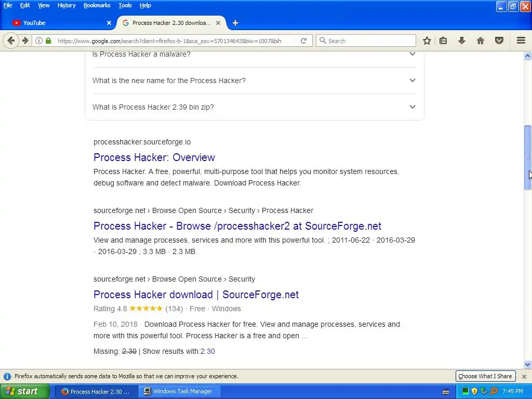
Task: Click the keyboard icon on the taskbar
Action: click(x=446, y=392)
